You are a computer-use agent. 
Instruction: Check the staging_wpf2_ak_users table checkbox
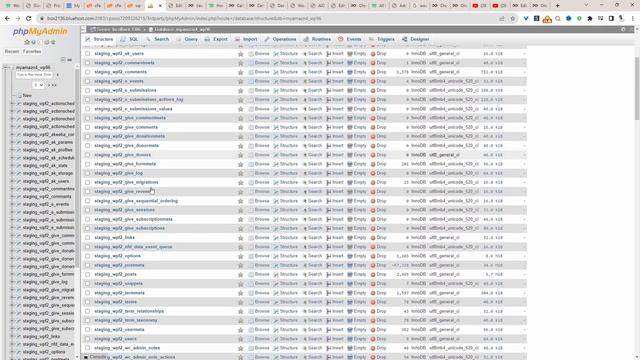coord(87,53)
